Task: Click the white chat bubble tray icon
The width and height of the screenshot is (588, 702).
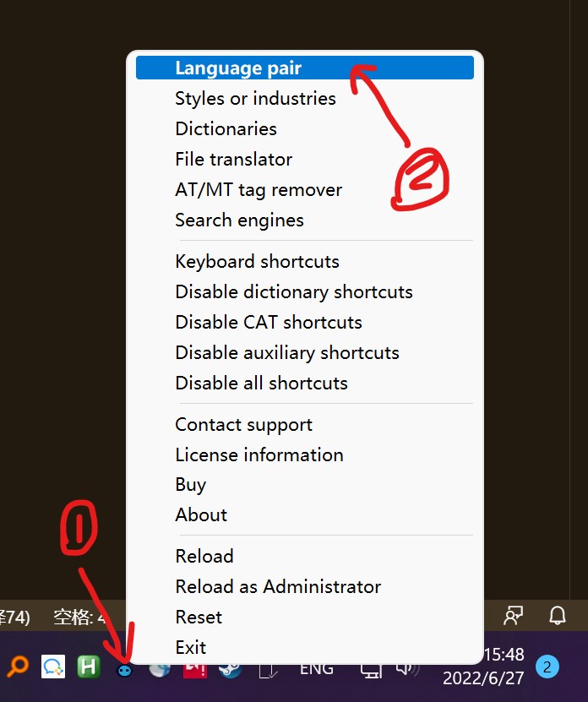Action: (53, 667)
